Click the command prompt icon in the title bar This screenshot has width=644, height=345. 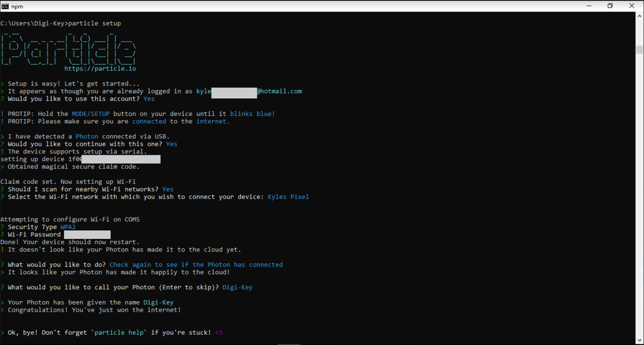pos(5,6)
